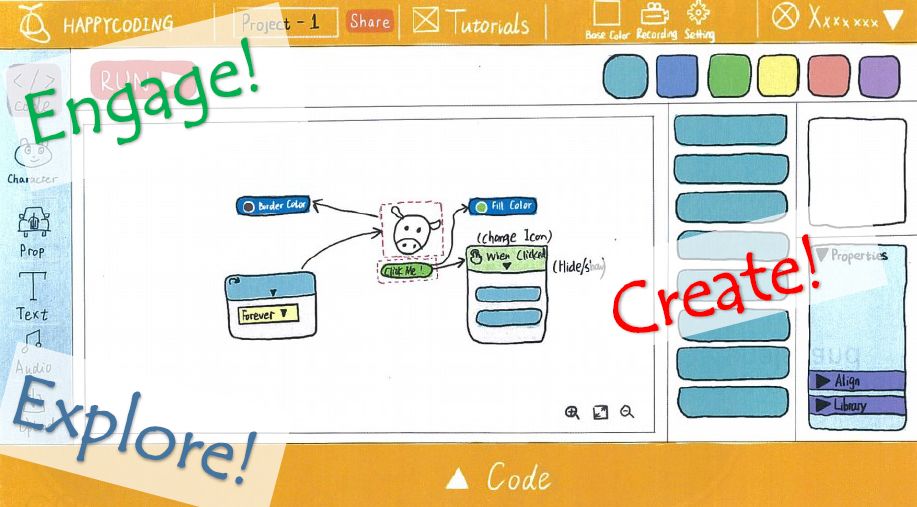Expand the When Clicked block dropdown
Viewport: 917px width, 507px height.
507,266
